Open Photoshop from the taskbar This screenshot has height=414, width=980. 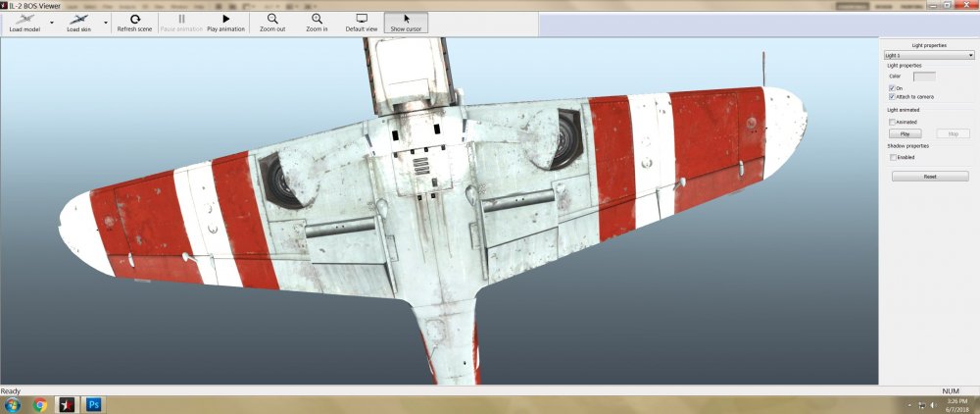(x=95, y=404)
